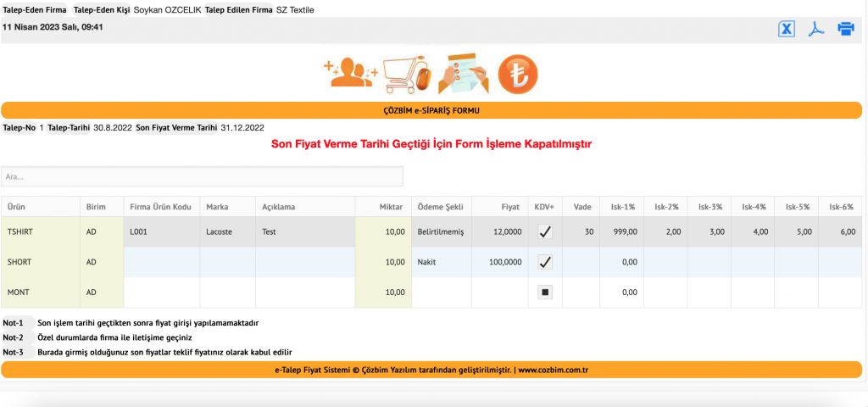Image resolution: width=868 pixels, height=407 pixels.
Task: Open Ödeme Şekli cell showing Nakit
Action: tap(442, 262)
